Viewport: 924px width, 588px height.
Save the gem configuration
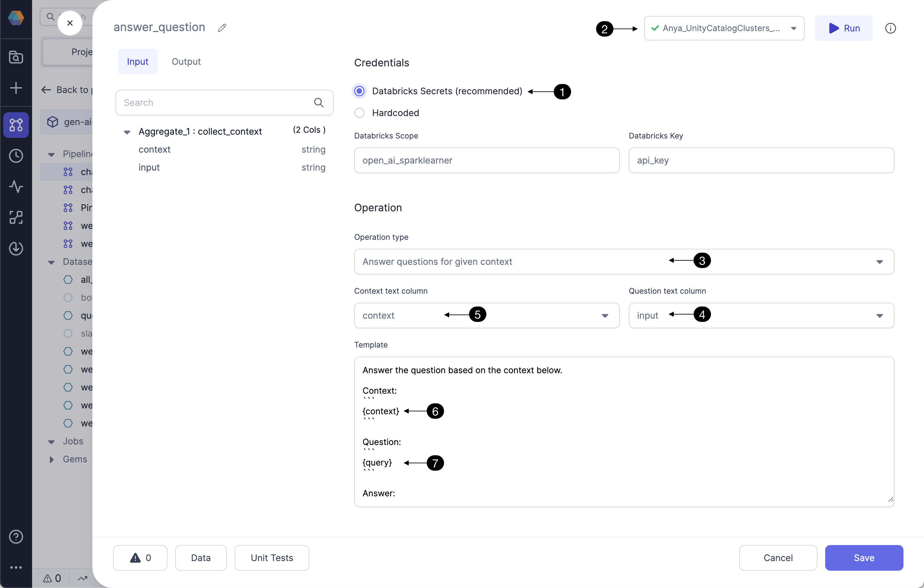point(864,558)
